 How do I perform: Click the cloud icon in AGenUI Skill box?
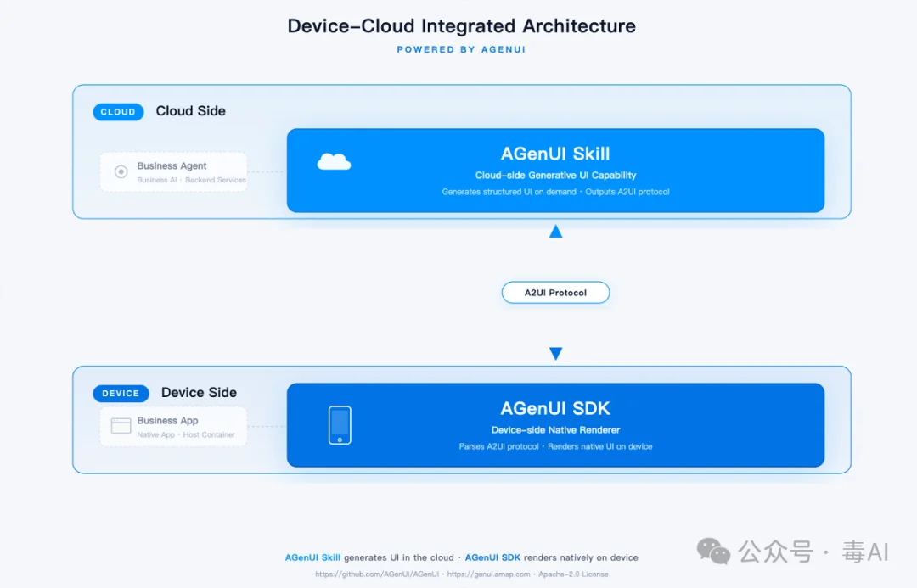click(334, 161)
